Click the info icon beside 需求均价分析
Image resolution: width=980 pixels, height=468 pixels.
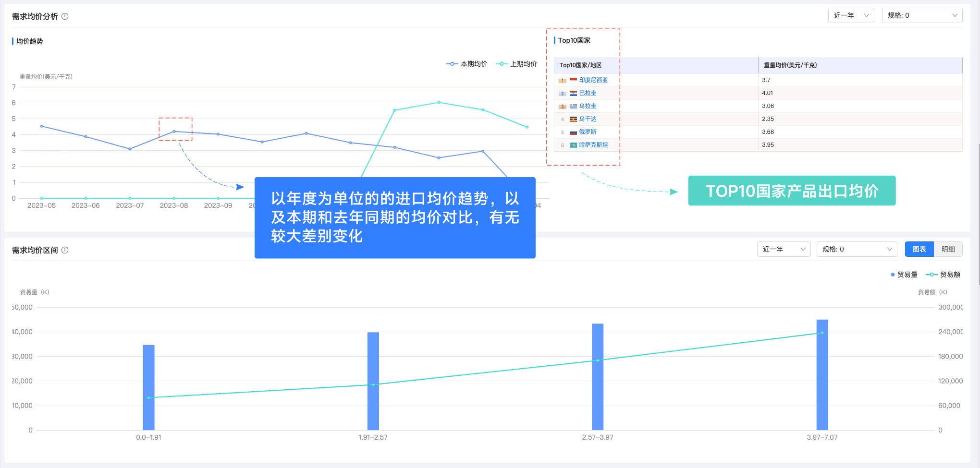point(66,16)
